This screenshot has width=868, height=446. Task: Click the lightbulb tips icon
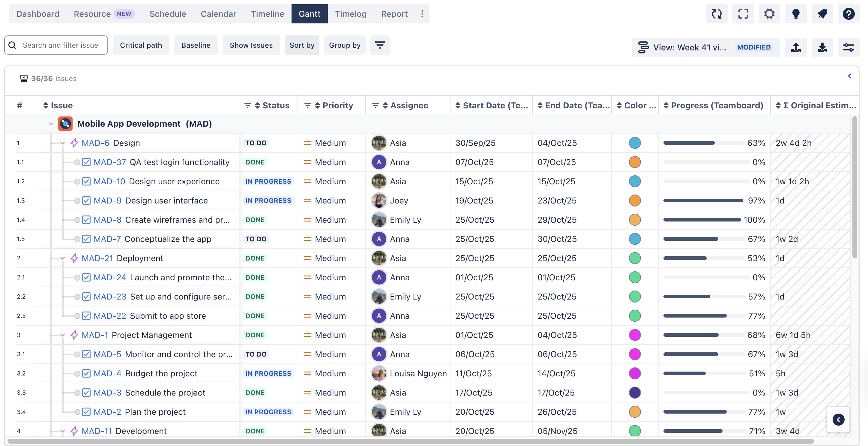(795, 14)
